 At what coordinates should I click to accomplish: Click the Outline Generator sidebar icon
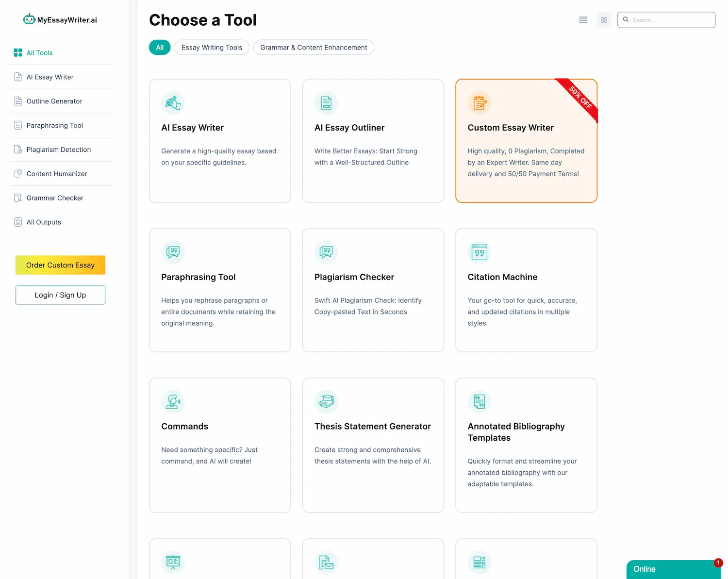[18, 101]
